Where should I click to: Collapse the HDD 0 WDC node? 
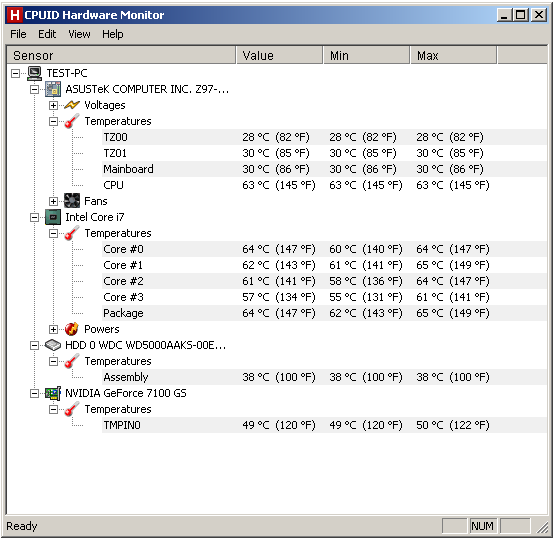coord(34,345)
